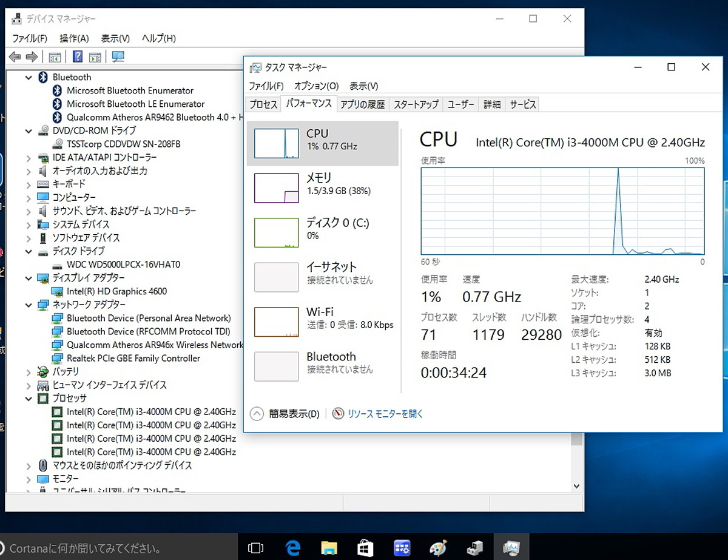Expand the コンピューター category
This screenshot has height=560, width=728.
click(29, 197)
